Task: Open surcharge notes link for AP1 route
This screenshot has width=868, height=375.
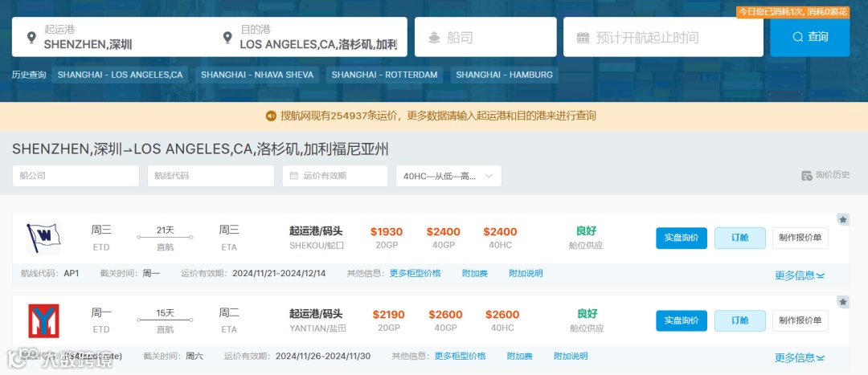Action: (526, 273)
